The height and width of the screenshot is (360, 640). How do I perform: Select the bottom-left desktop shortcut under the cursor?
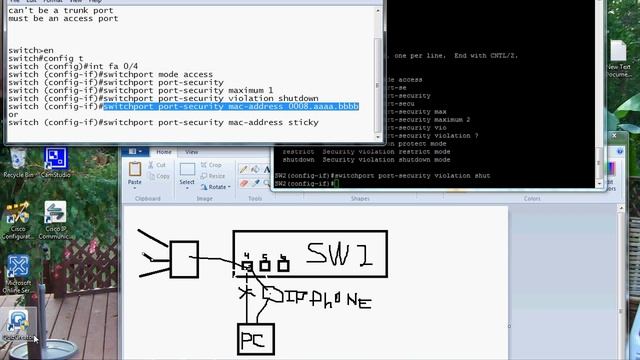pos(18,325)
